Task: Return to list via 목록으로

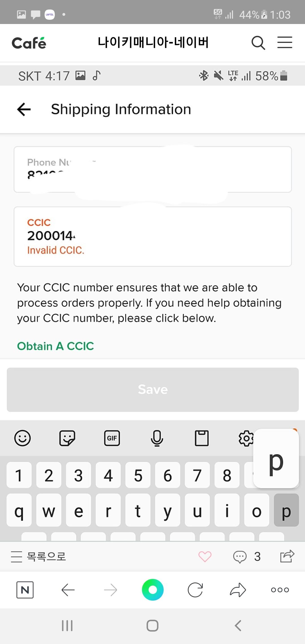Action: (38, 557)
